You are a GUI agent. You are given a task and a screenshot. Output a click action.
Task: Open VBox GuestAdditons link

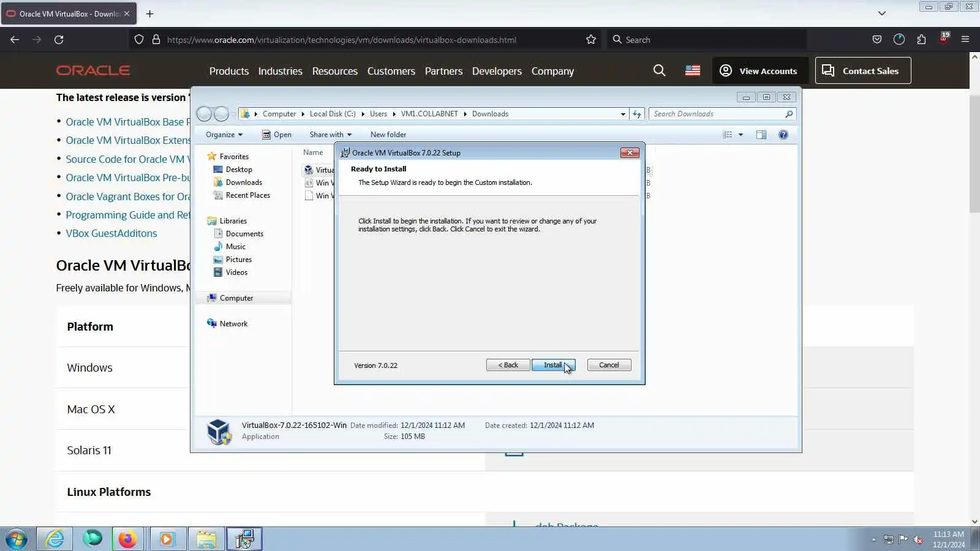pyautogui.click(x=111, y=233)
